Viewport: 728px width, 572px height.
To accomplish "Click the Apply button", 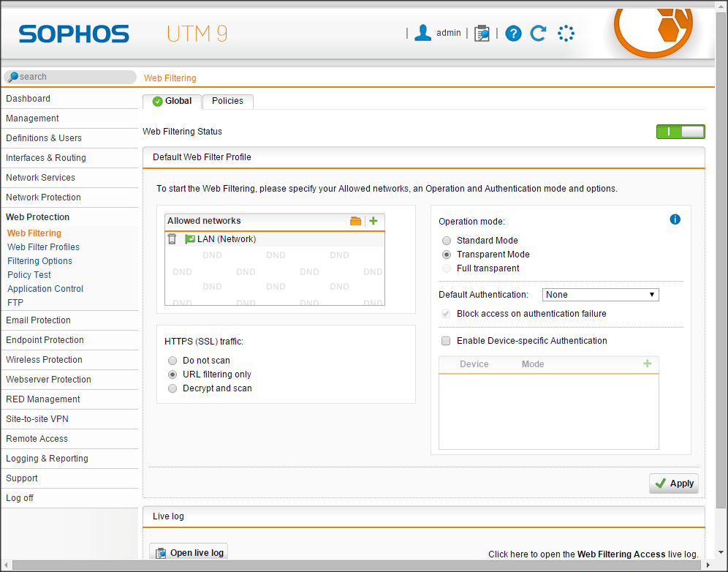I will (674, 483).
